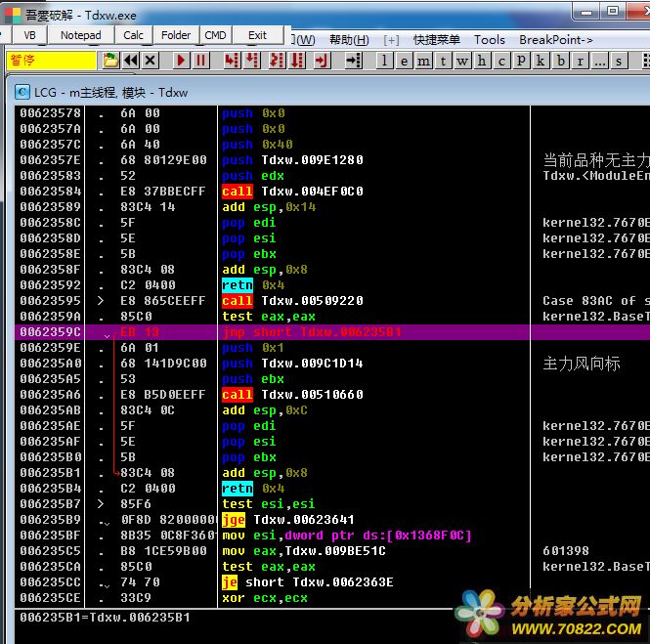Screen dimensions: 650x644
Task: Open Breakpoints window with the b button
Action: point(561,61)
